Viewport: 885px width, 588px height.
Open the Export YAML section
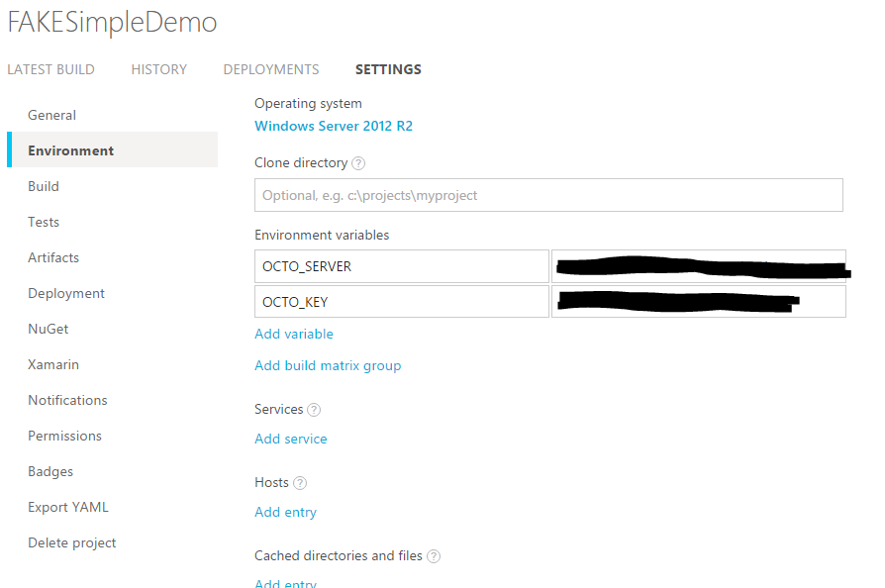68,507
